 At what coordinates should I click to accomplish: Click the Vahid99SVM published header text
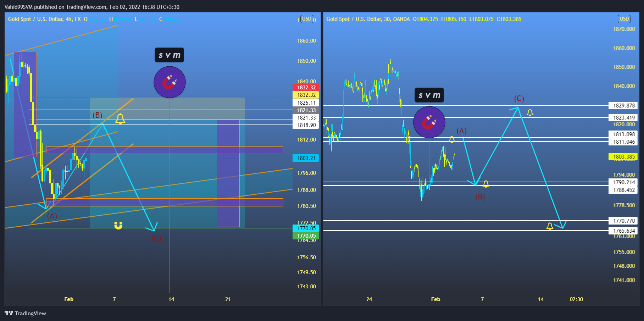[x=92, y=7]
